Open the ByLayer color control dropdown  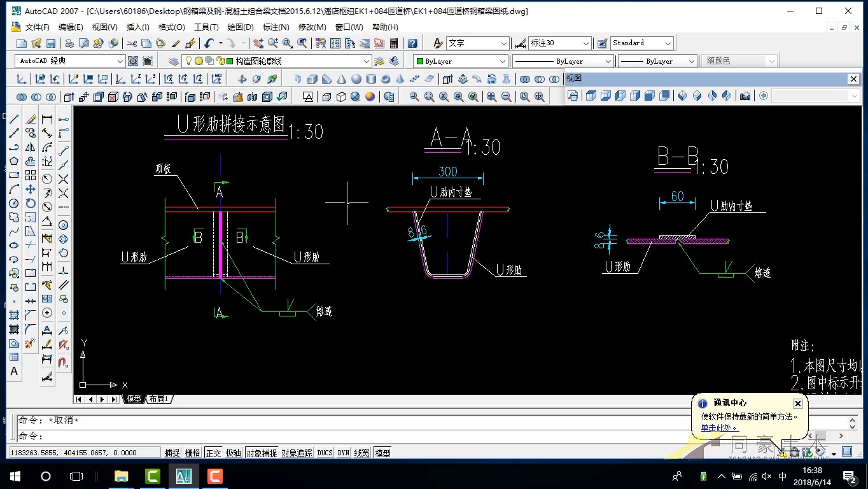(502, 61)
